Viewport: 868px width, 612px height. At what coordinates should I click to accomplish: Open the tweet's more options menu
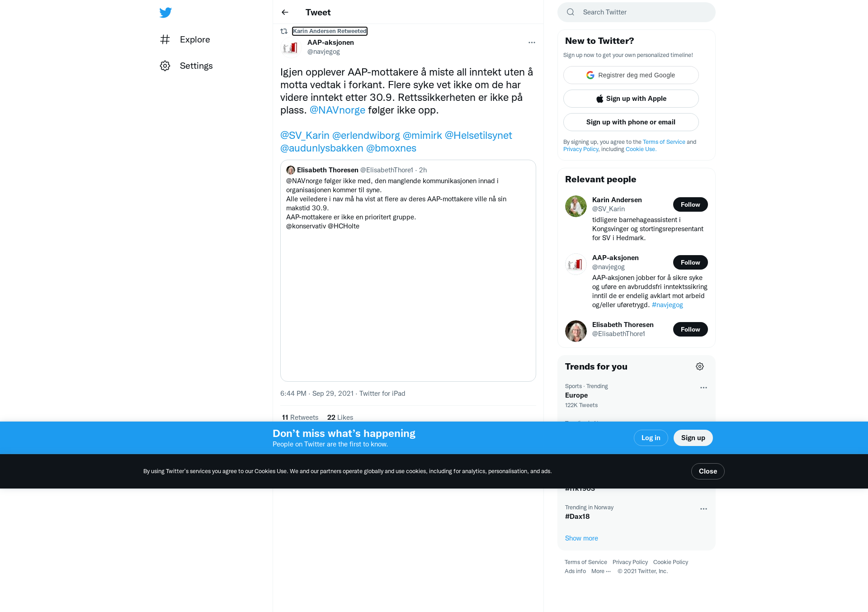tap(532, 43)
